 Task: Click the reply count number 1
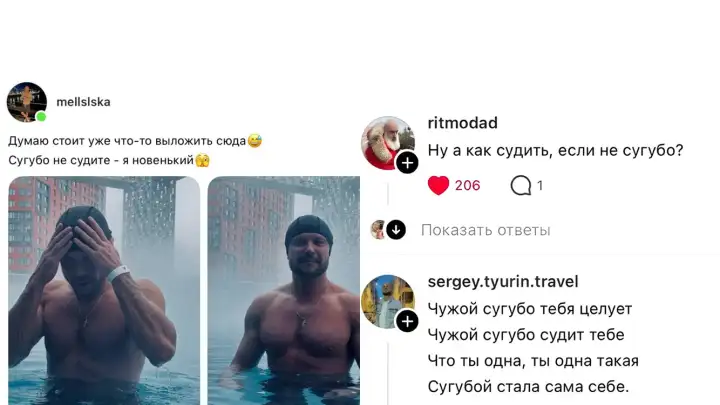[540, 186]
